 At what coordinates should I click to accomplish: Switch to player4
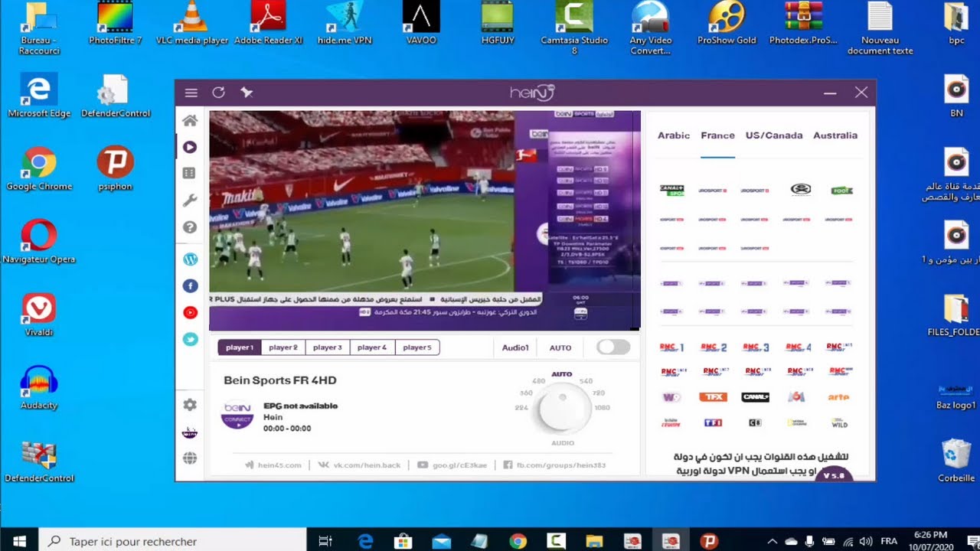[x=372, y=347]
